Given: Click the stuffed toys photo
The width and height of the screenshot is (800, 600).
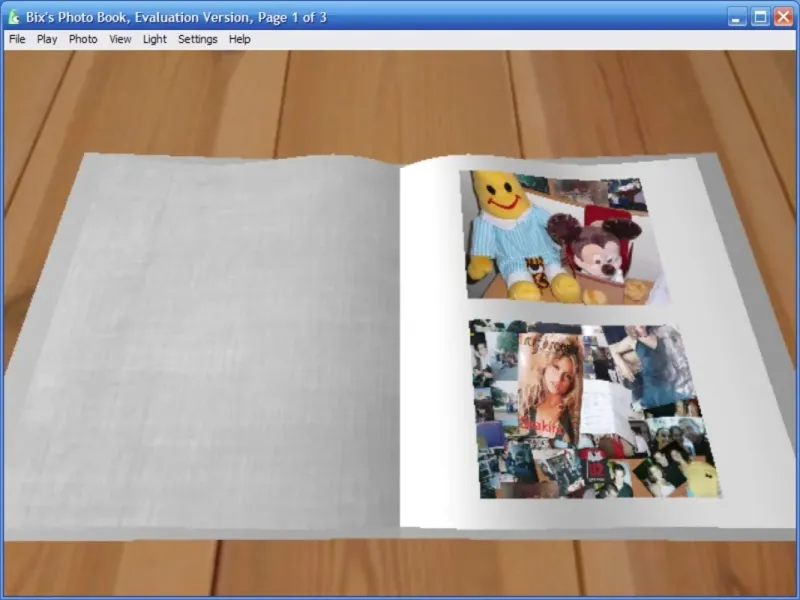Looking at the screenshot, I should [x=564, y=237].
